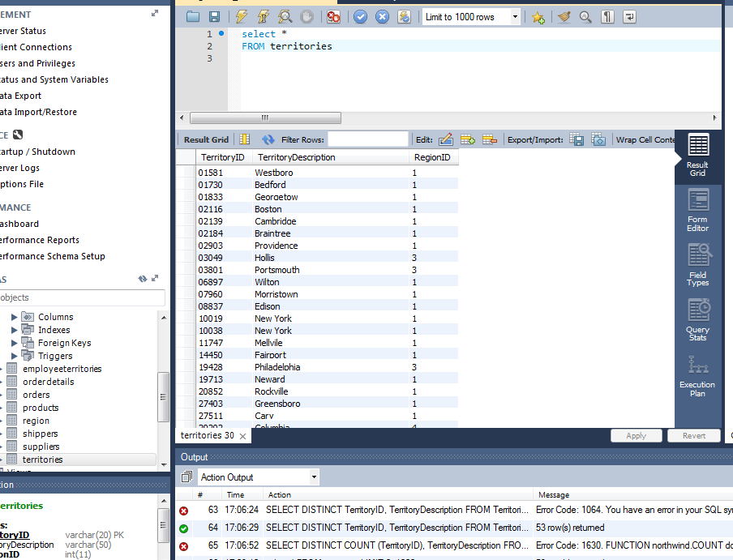This screenshot has width=733, height=560.
Task: Toggle the auto-commit mode icon
Action: [404, 17]
